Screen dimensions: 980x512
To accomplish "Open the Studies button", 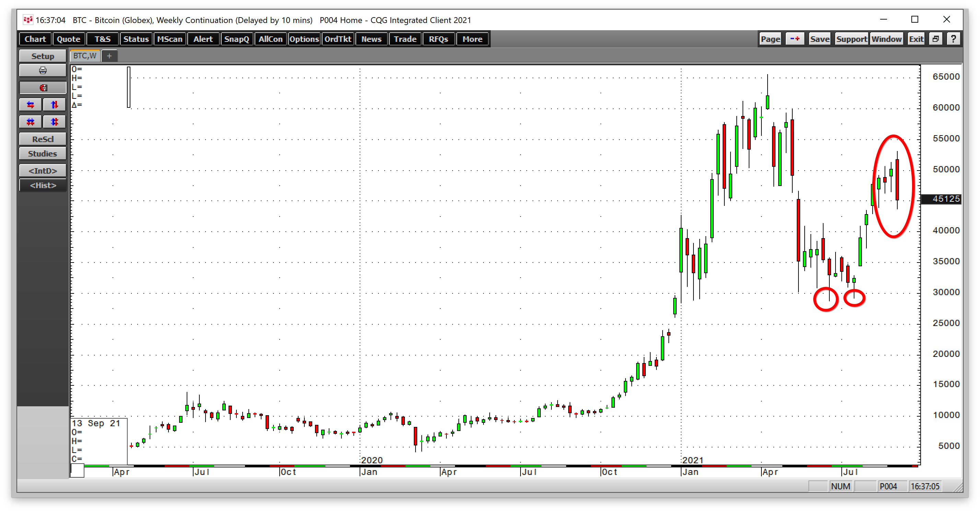I will tap(43, 154).
